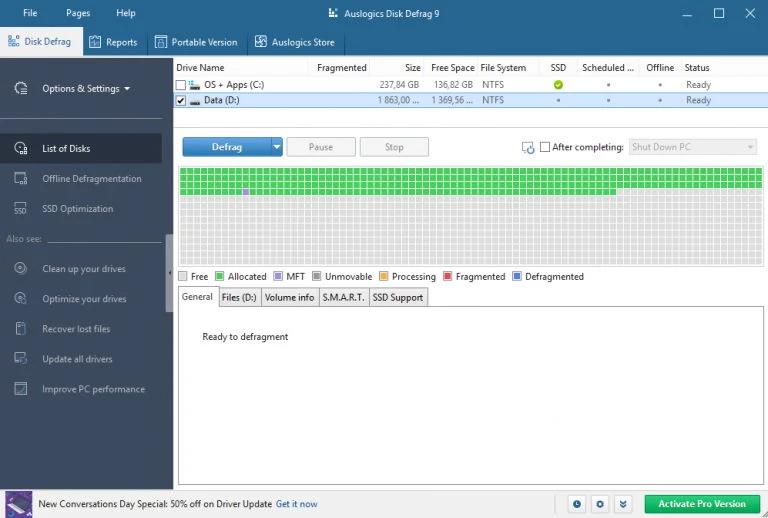Enable the After completing checkbox
This screenshot has width=768, height=518.
pyautogui.click(x=545, y=147)
